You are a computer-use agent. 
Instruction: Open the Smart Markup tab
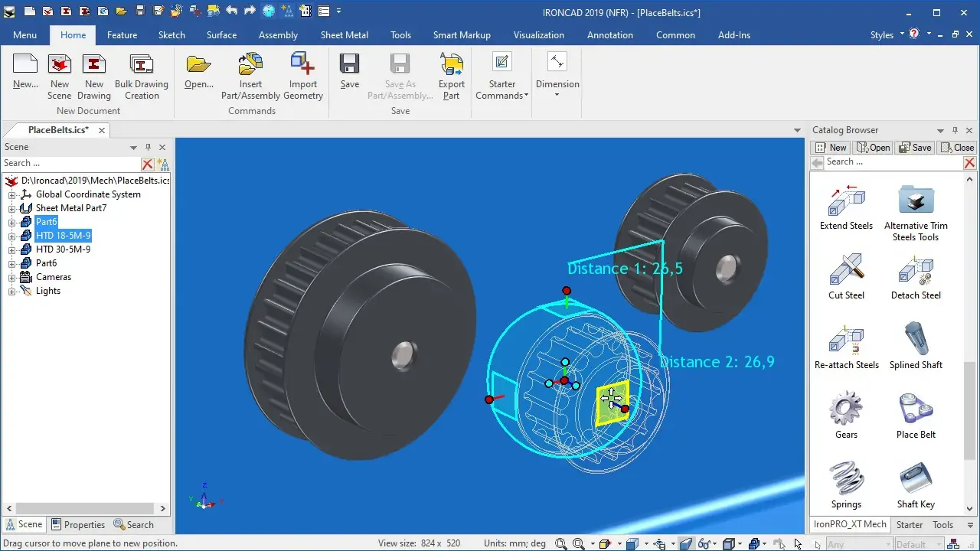pos(462,35)
